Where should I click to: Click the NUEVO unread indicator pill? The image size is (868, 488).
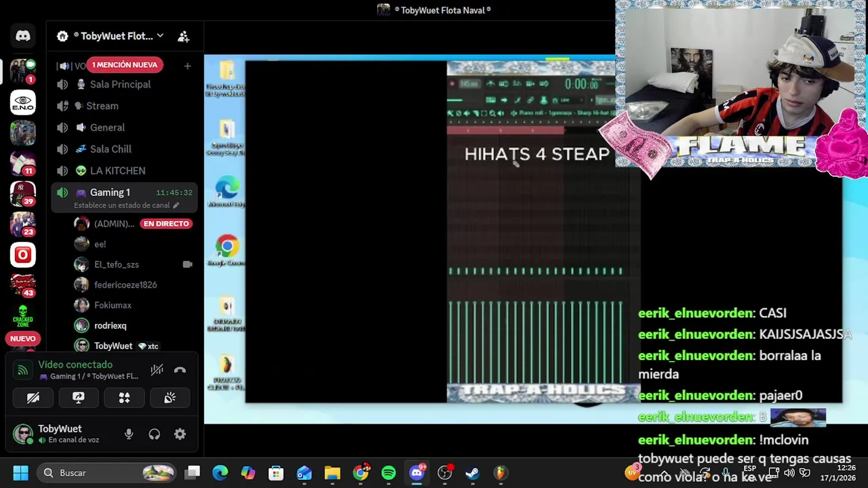tap(23, 339)
